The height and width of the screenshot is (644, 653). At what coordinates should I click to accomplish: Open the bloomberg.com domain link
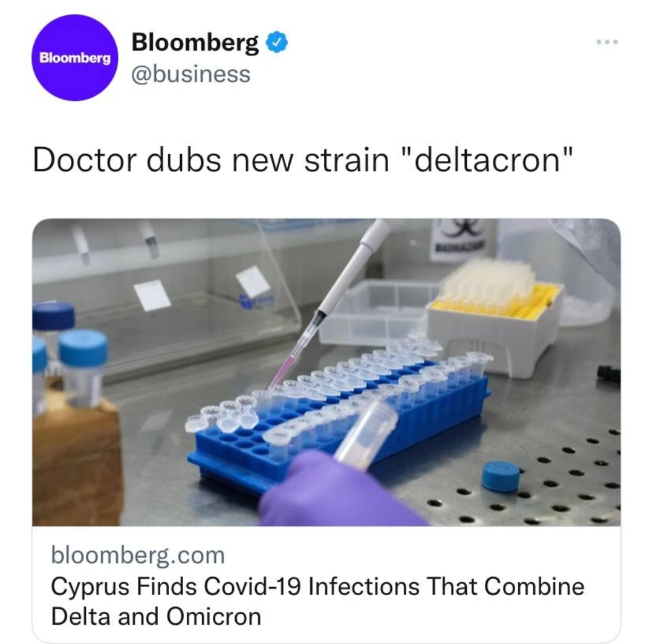pos(138,555)
